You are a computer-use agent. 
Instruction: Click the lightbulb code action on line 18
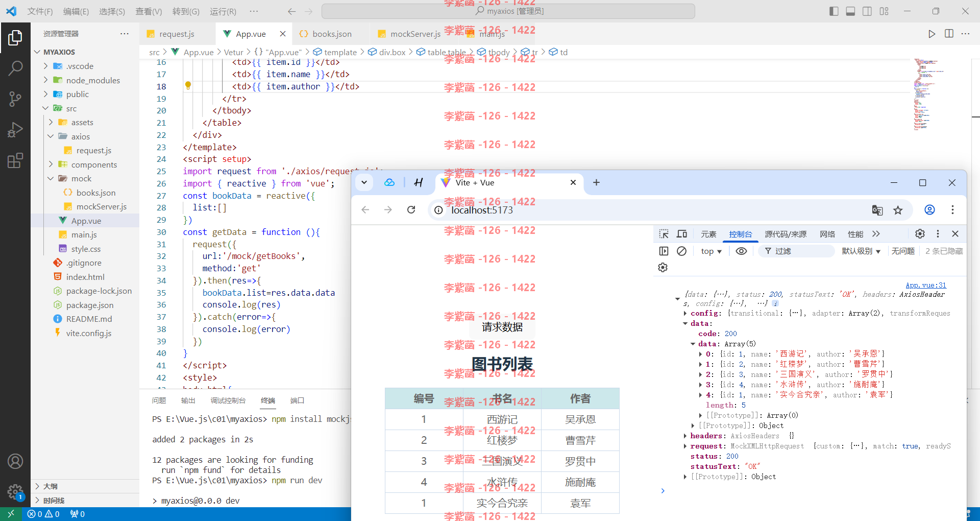point(188,86)
